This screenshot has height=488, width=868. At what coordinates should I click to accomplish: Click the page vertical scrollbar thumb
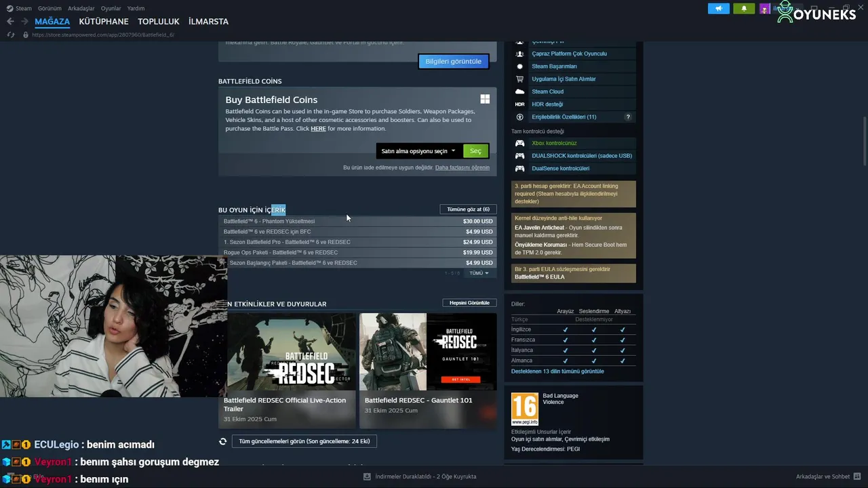tap(864, 140)
